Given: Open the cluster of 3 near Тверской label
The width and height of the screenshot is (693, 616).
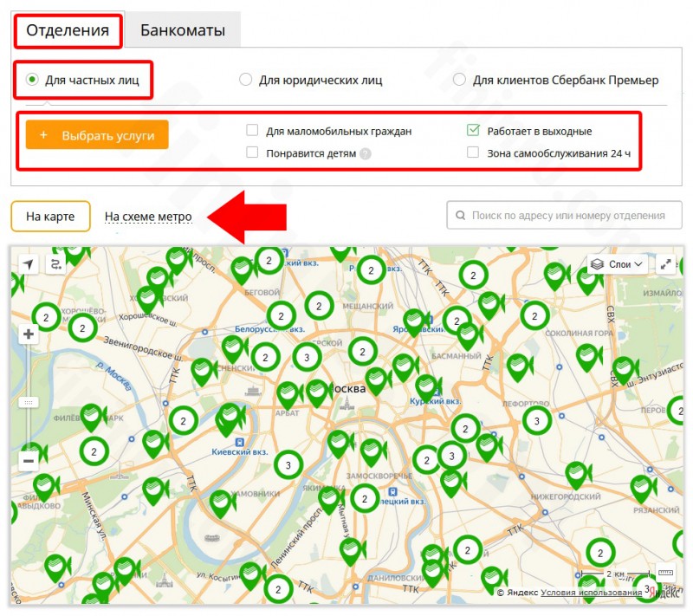Looking at the screenshot, I should point(307,357).
